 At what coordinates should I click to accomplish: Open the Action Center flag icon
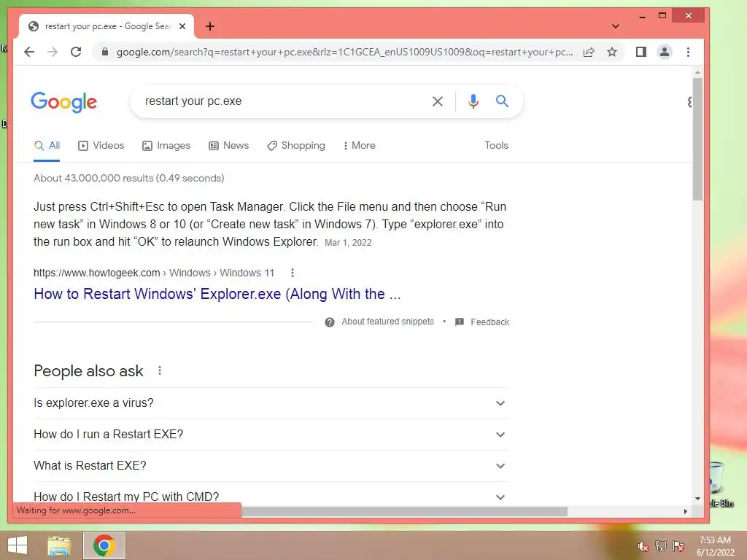click(x=678, y=546)
